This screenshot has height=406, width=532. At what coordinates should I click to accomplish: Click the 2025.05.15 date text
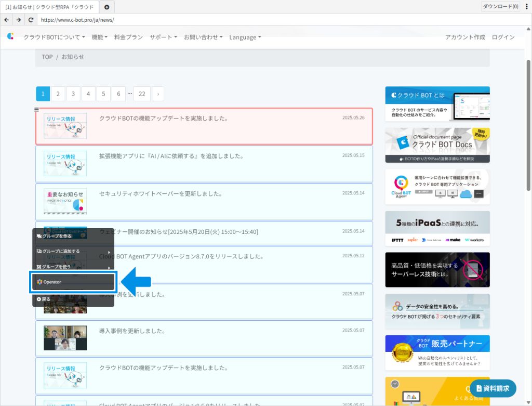click(353, 155)
